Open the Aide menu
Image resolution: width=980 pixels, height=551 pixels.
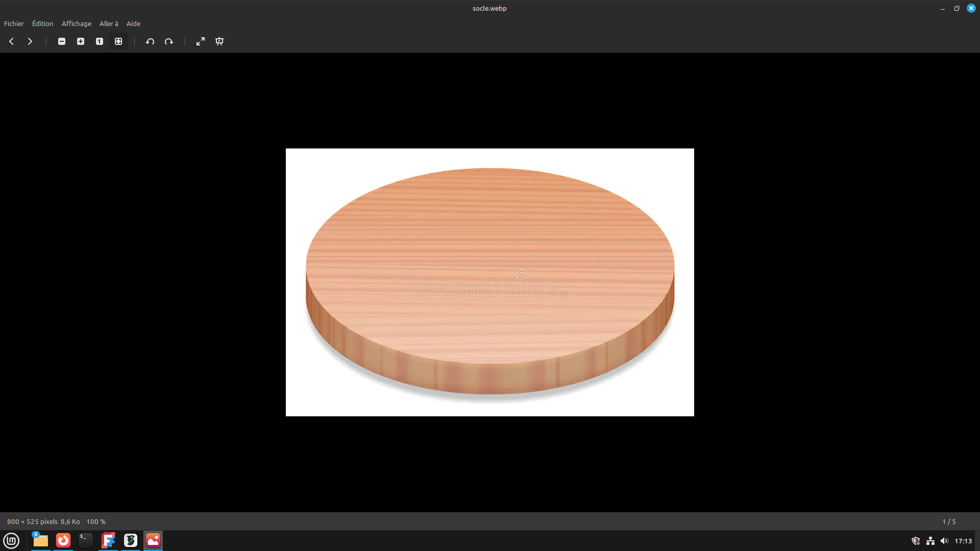coord(133,23)
